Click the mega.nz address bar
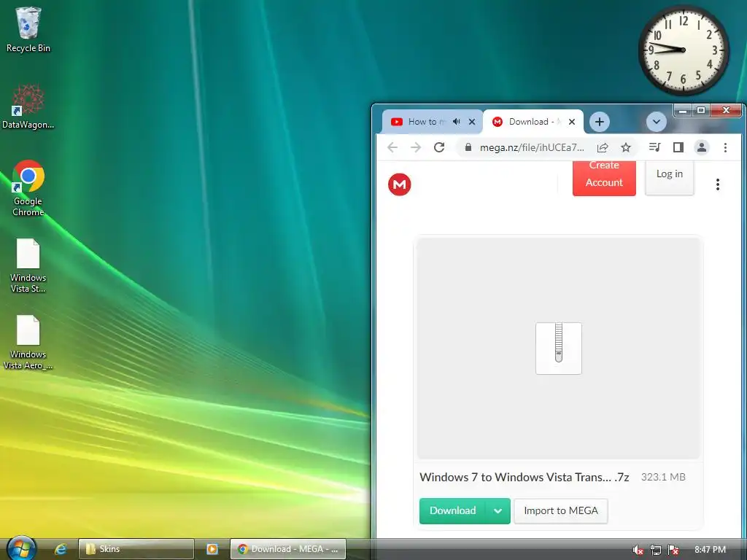747x560 pixels. tap(532, 147)
